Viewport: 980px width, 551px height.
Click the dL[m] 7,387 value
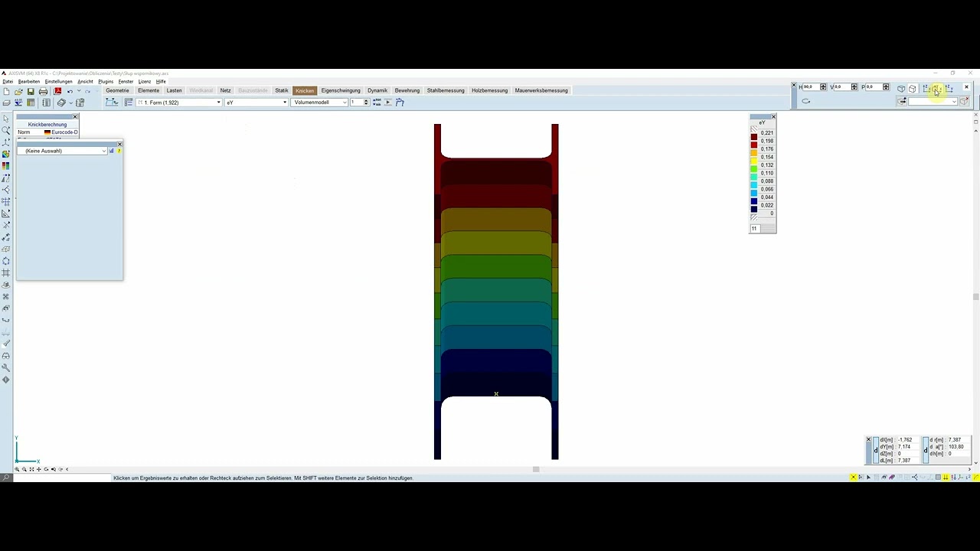click(905, 461)
